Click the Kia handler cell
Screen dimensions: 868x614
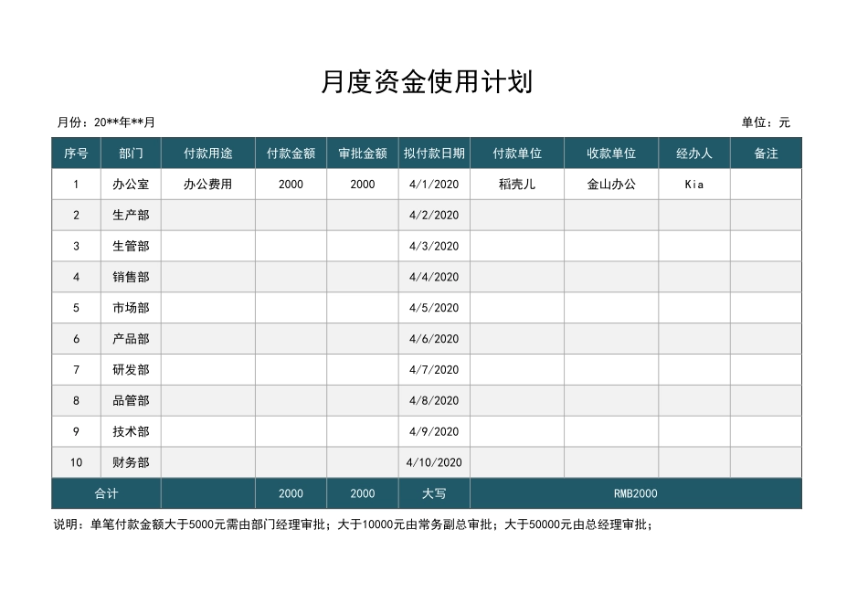(693, 184)
